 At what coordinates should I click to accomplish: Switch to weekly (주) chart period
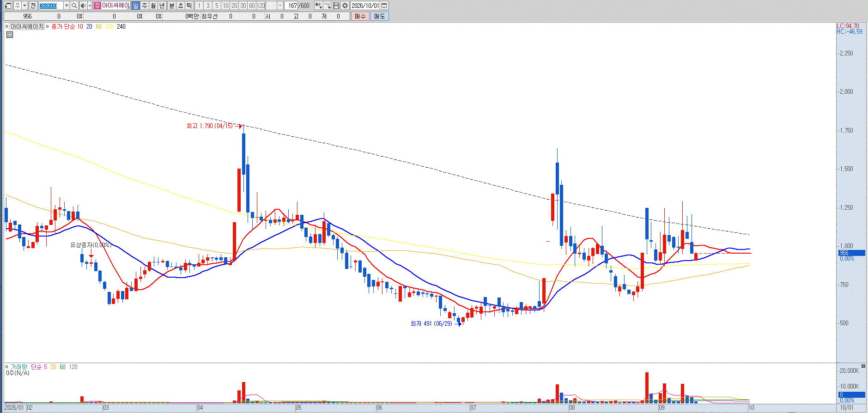(145, 6)
